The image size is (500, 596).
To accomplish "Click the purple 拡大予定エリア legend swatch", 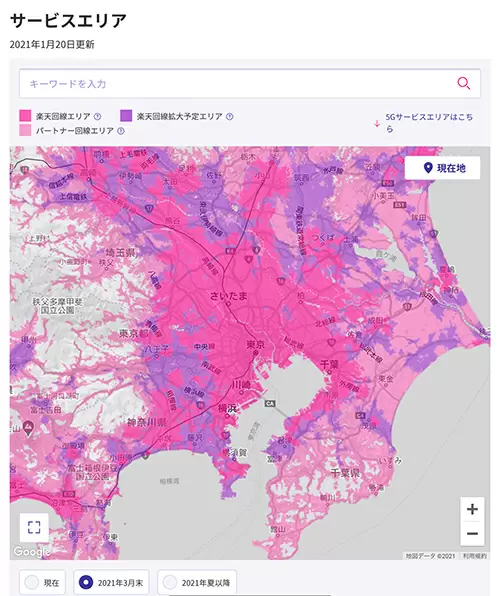I will coord(126,116).
